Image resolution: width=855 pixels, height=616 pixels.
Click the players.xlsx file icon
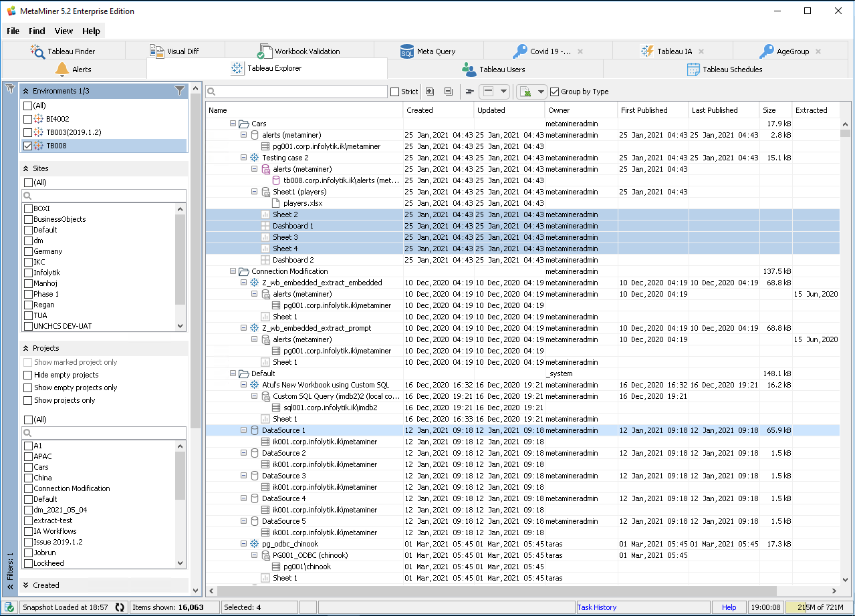(x=276, y=203)
